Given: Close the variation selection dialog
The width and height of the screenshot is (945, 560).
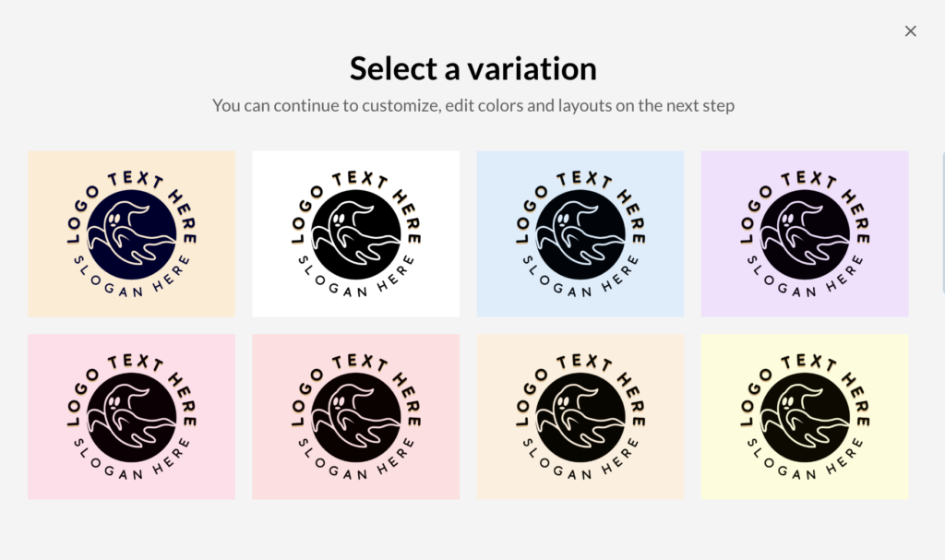Looking at the screenshot, I should [911, 31].
